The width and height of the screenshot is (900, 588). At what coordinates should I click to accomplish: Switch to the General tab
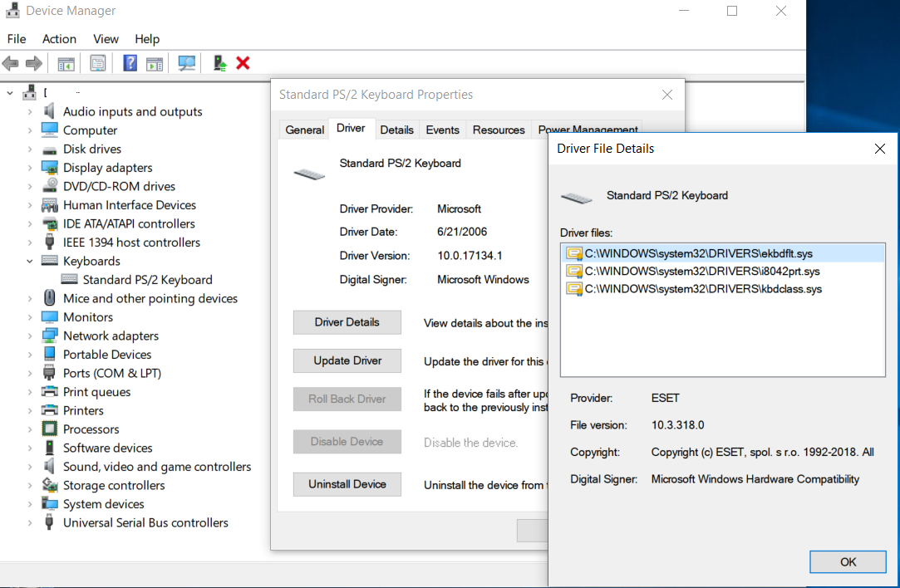tap(304, 130)
